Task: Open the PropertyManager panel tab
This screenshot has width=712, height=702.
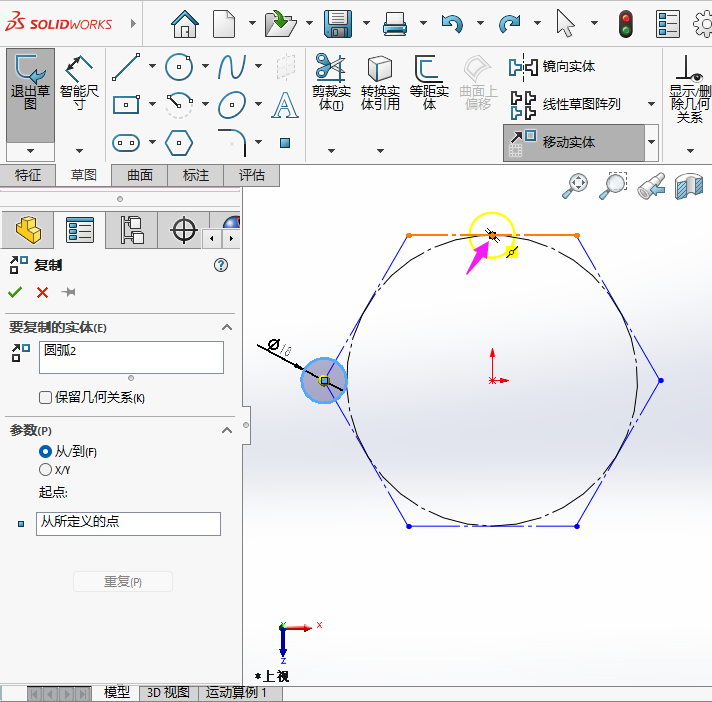Action: click(80, 230)
